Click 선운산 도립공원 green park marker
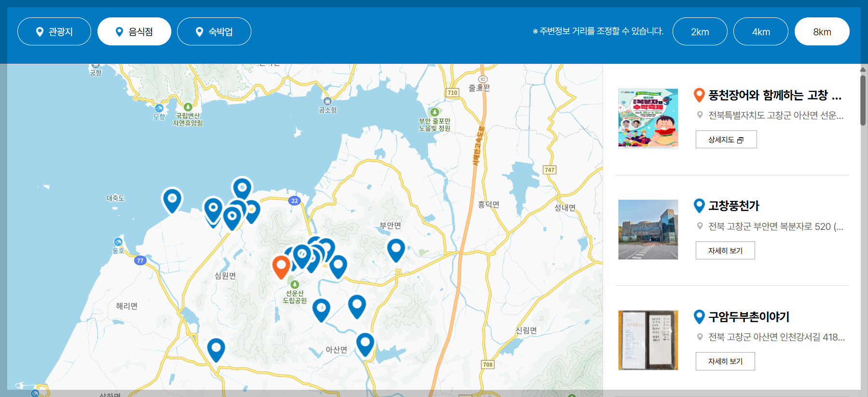The width and height of the screenshot is (868, 397). [295, 284]
